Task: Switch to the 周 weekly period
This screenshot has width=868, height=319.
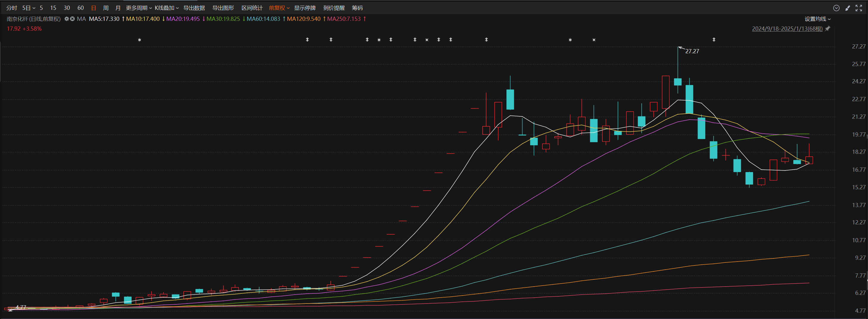Action: pos(106,8)
